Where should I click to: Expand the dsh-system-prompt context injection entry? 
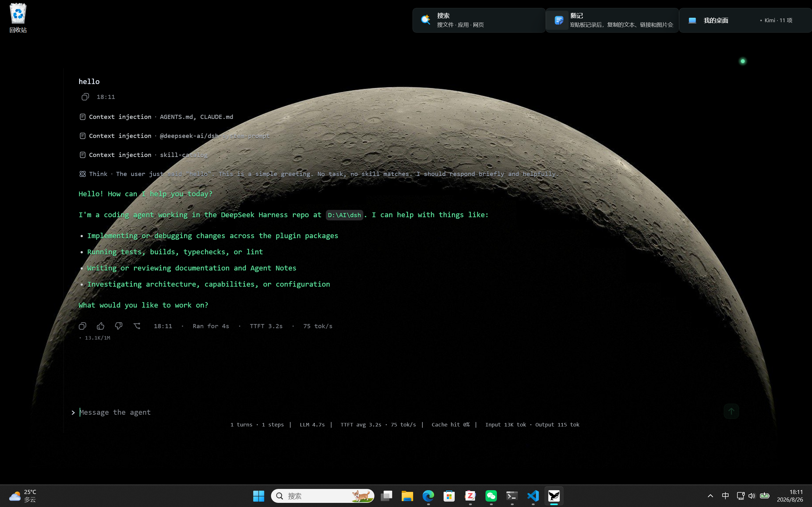(175, 136)
